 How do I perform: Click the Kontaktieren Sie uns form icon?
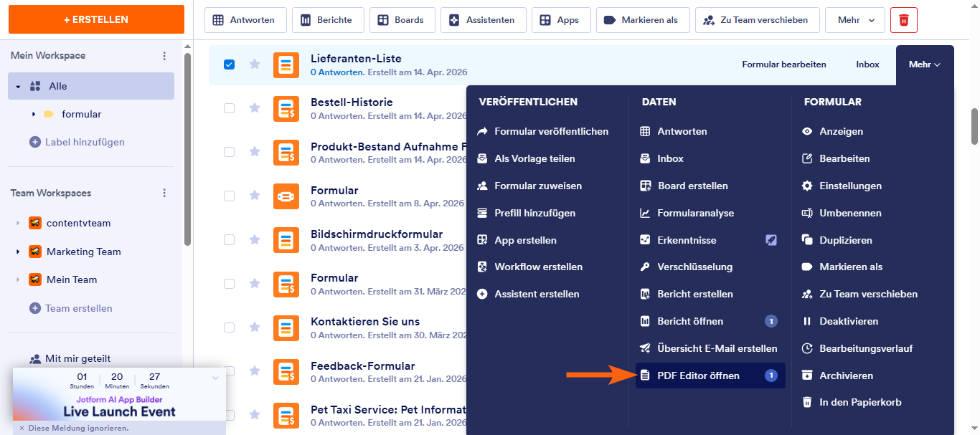pyautogui.click(x=286, y=328)
